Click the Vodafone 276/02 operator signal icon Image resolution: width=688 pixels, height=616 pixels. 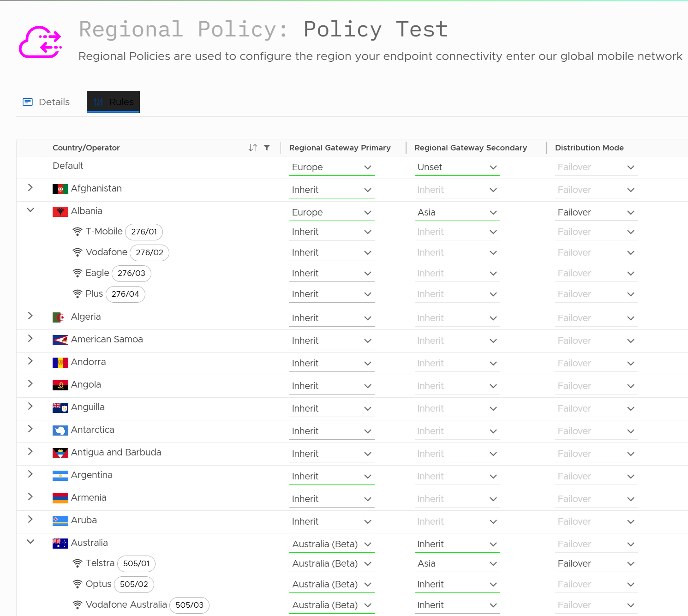click(x=78, y=252)
